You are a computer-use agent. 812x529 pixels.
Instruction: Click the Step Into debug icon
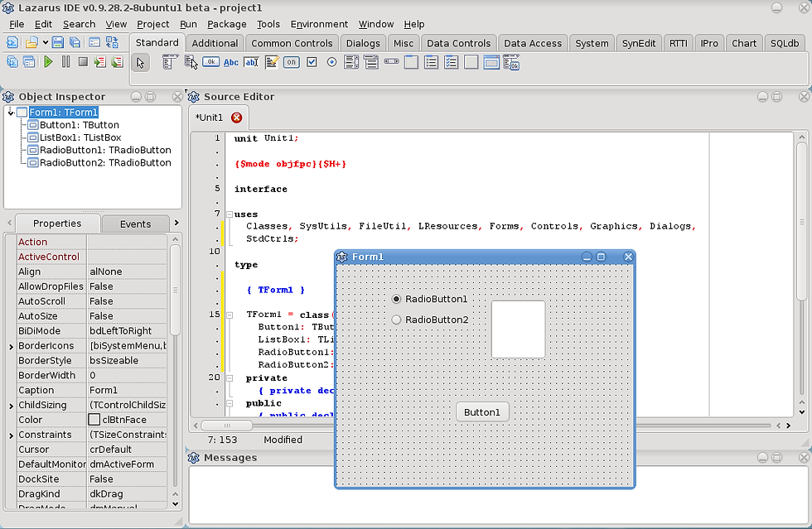click(x=100, y=62)
